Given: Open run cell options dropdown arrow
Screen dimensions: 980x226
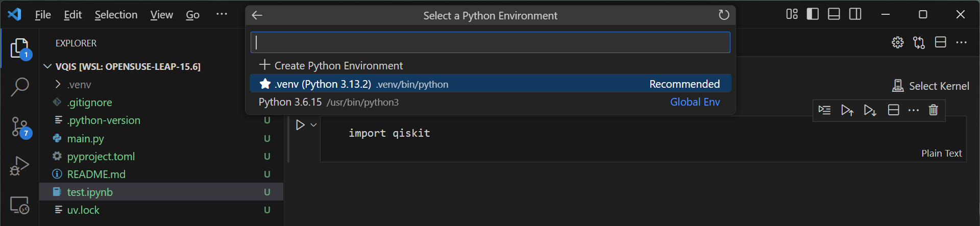Looking at the screenshot, I should (x=314, y=125).
